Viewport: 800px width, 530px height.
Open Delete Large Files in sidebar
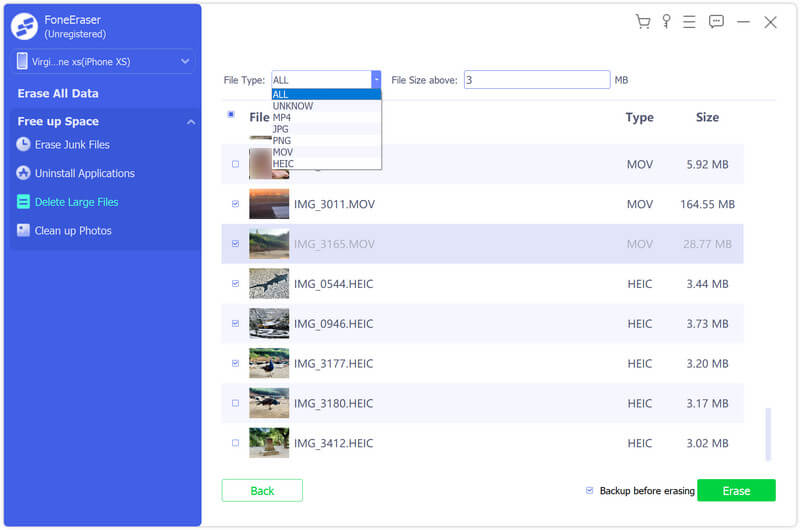[76, 202]
